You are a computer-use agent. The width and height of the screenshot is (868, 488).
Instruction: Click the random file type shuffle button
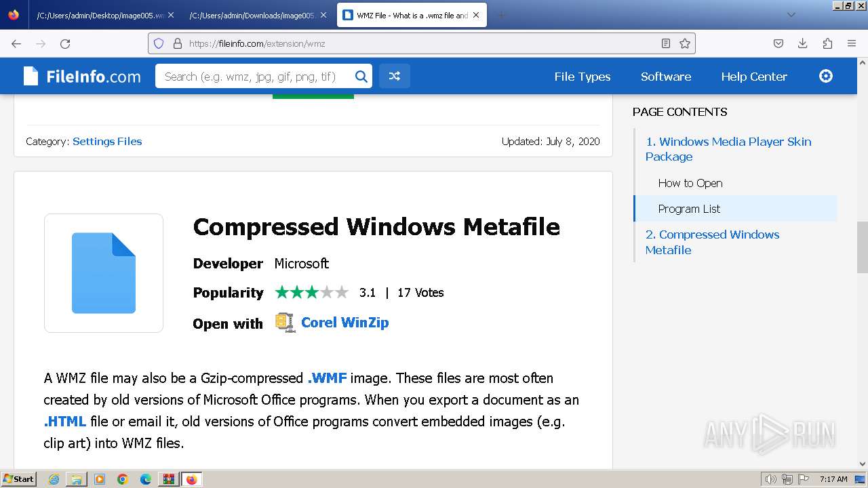tap(394, 77)
